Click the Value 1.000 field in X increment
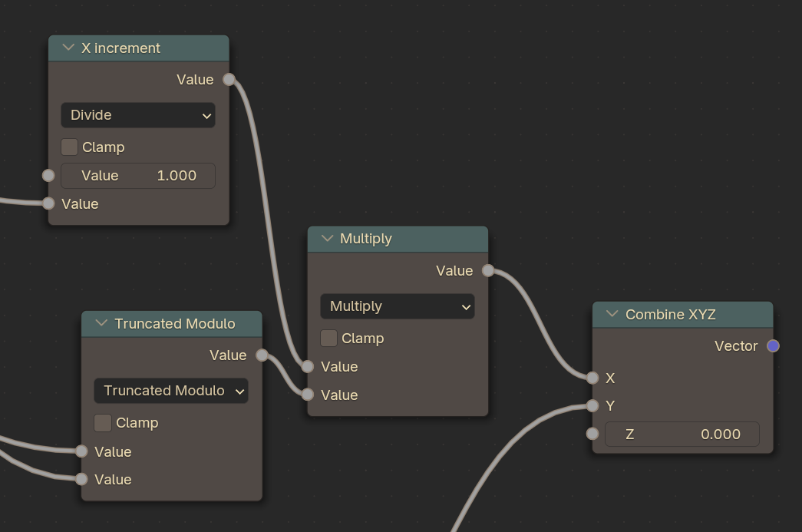The height and width of the screenshot is (532, 802). [138, 175]
